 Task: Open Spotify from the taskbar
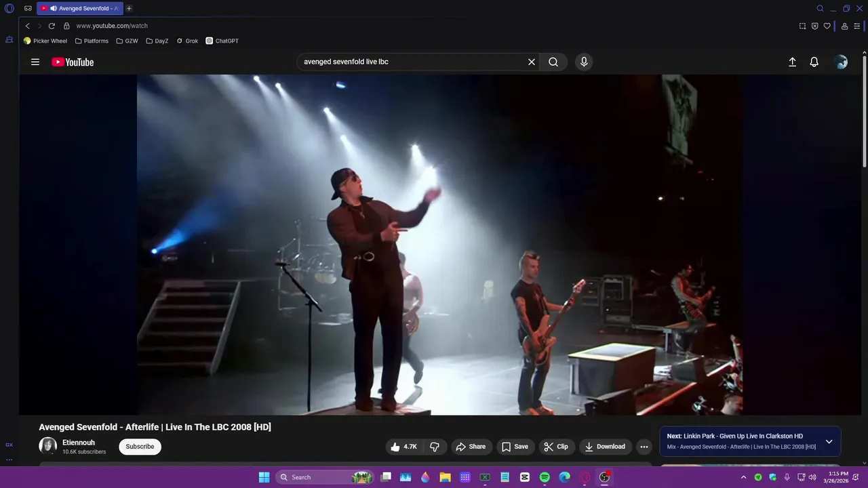545,477
